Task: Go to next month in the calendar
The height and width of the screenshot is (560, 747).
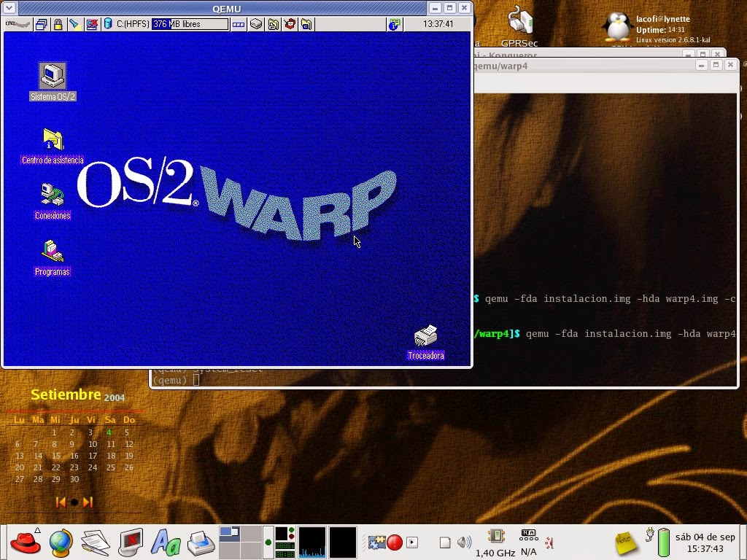Action: pyautogui.click(x=88, y=502)
